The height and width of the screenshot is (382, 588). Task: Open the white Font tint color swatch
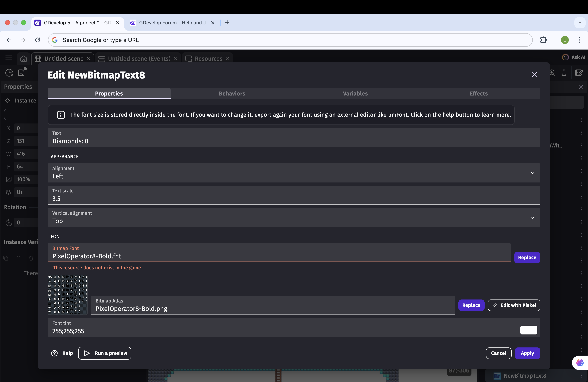(x=528, y=330)
